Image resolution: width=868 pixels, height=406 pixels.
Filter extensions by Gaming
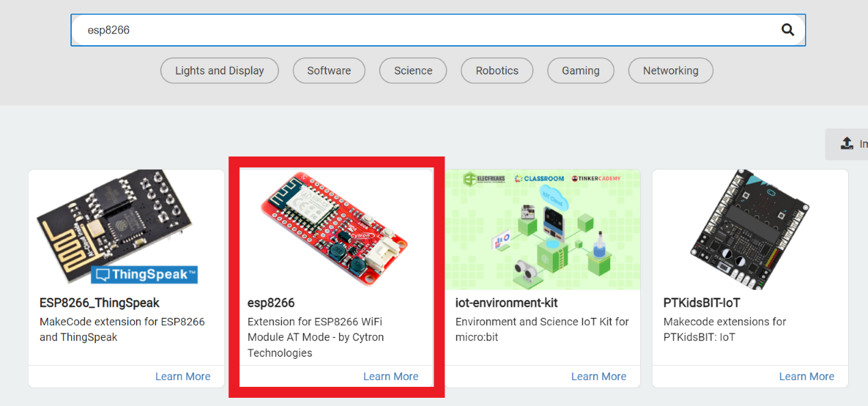pyautogui.click(x=580, y=70)
